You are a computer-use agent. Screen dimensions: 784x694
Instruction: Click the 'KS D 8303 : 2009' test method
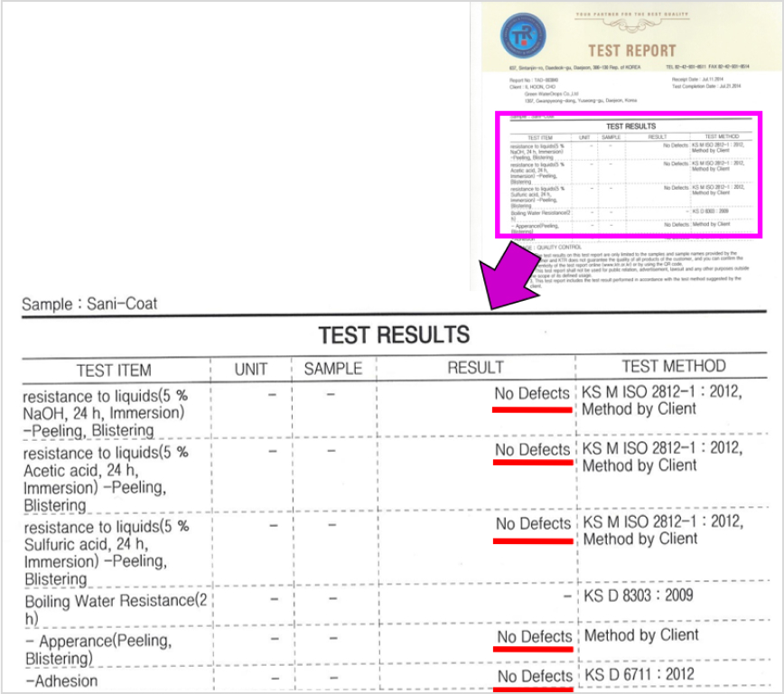click(639, 596)
